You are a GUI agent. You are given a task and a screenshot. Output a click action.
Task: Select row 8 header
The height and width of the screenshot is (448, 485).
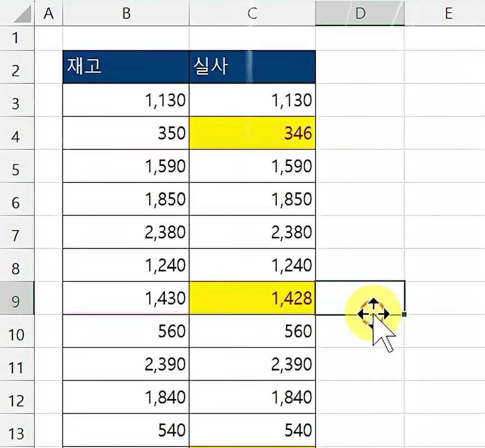point(17,265)
